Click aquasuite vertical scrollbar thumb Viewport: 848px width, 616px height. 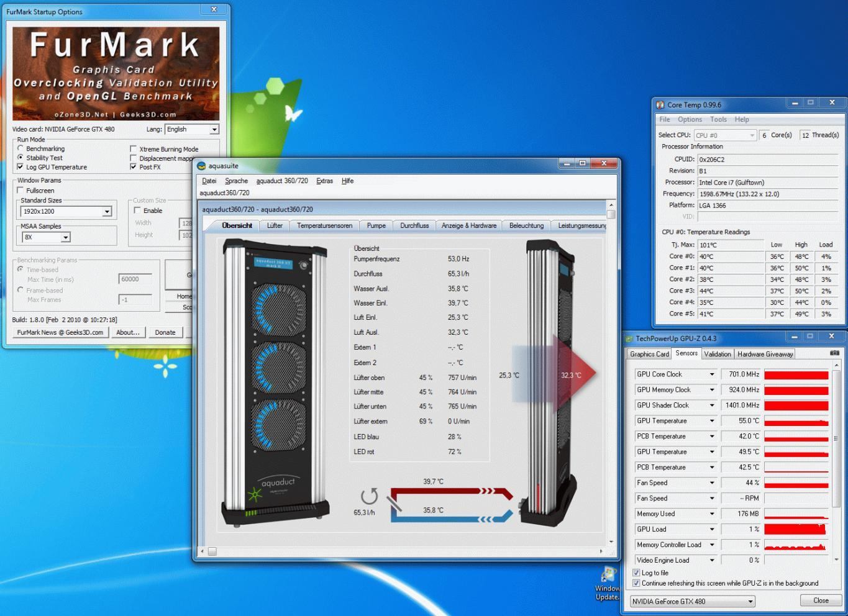(x=611, y=214)
